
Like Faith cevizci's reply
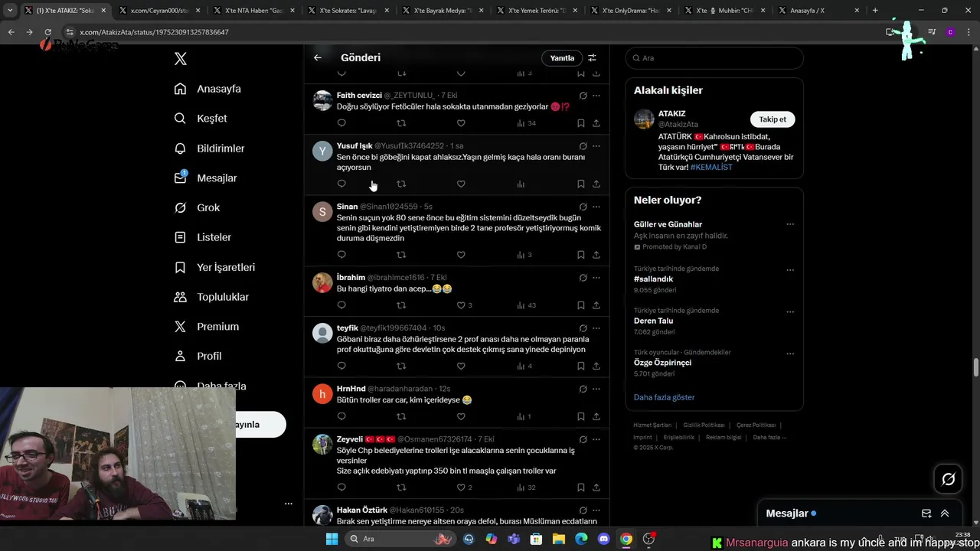(461, 123)
